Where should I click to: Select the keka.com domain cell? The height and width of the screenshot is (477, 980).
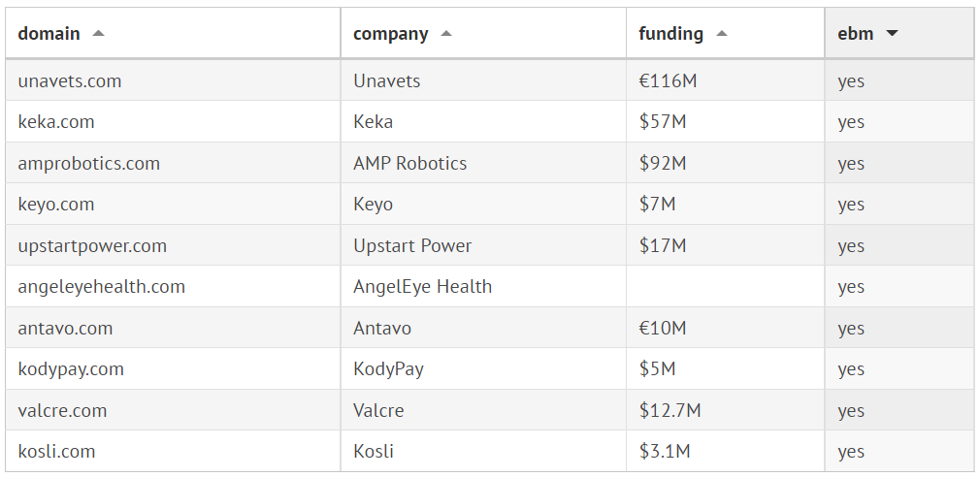click(x=56, y=122)
